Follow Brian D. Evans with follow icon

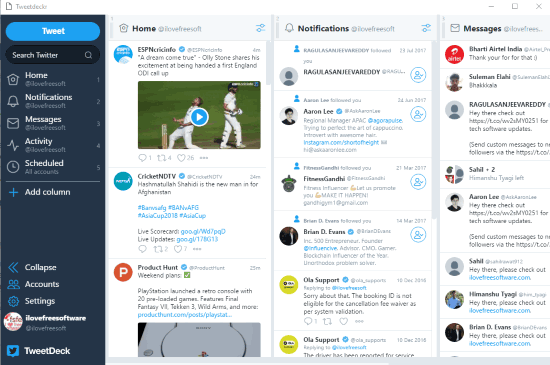point(418,235)
